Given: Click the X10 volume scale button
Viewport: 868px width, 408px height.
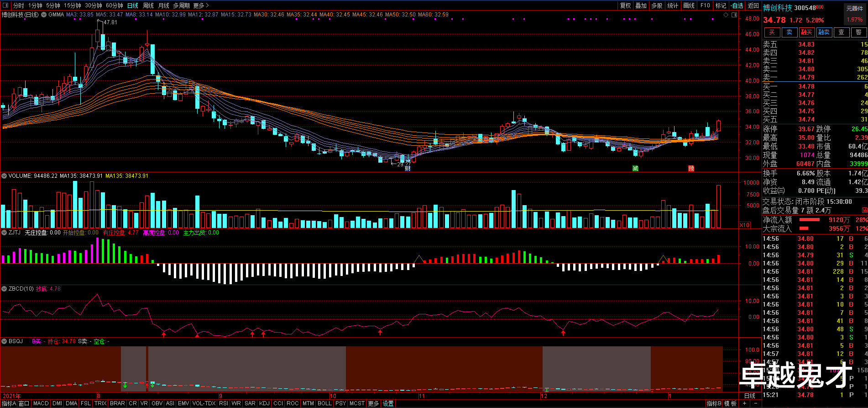Looking at the screenshot, I should click(744, 225).
